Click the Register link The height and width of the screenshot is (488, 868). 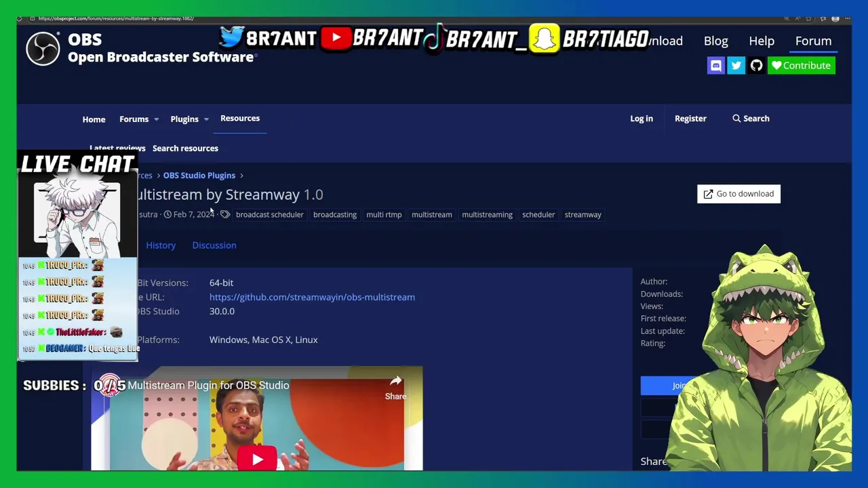[690, 119]
